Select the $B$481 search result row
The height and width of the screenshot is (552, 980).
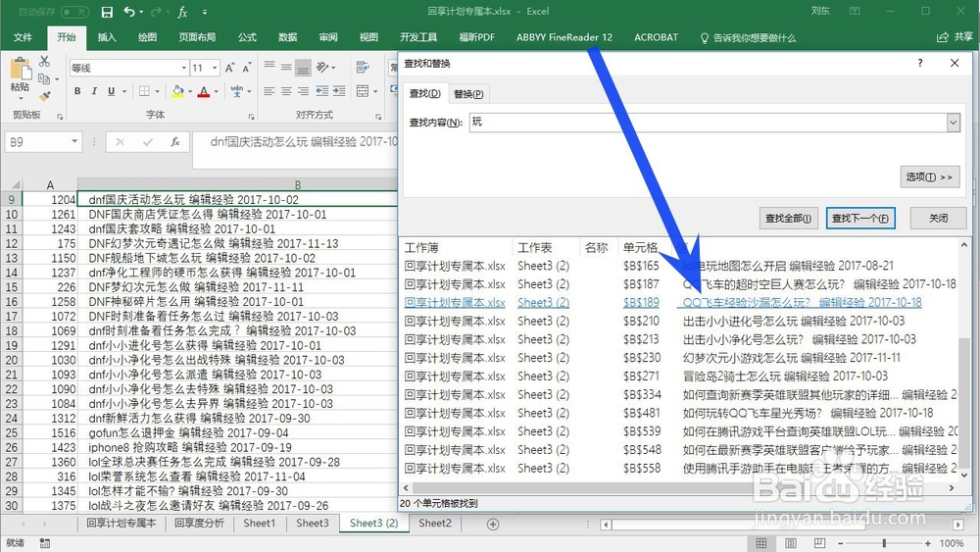680,413
